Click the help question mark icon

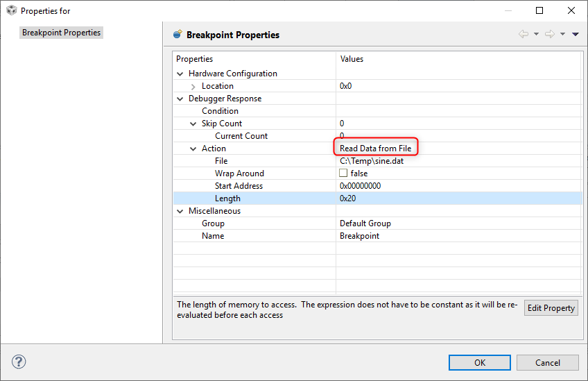point(19,362)
